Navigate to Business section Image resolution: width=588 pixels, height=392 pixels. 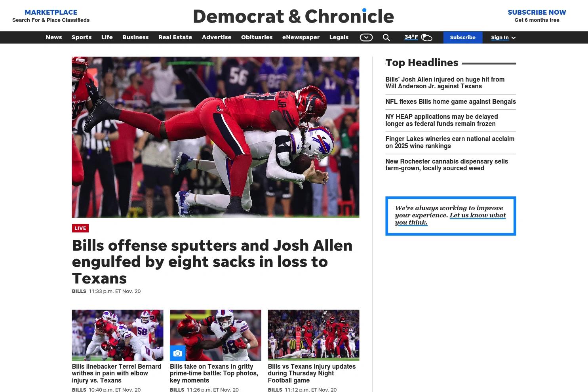[135, 37]
